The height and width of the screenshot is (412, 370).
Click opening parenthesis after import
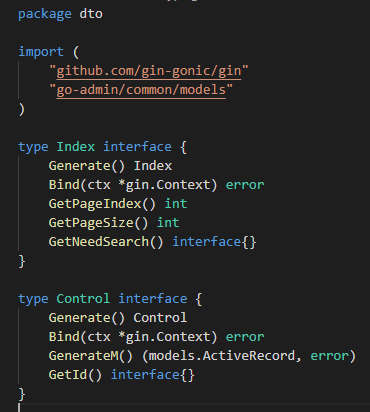pyautogui.click(x=76, y=52)
